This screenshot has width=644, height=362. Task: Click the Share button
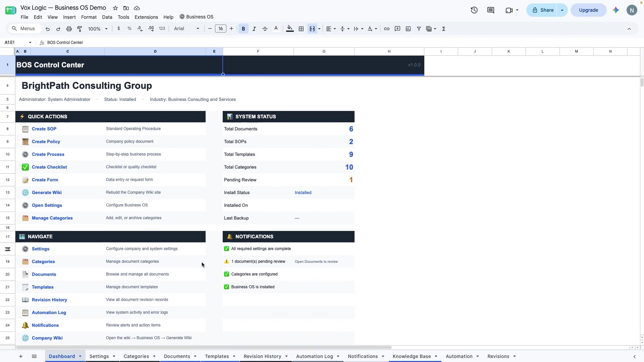point(543,10)
